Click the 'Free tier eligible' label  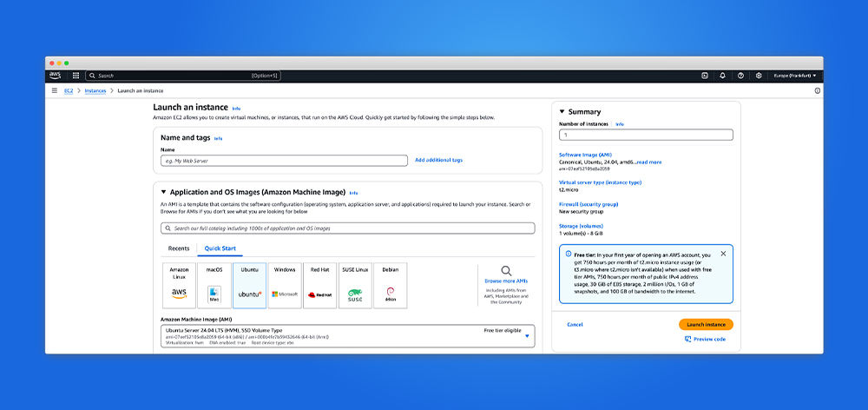click(503, 330)
